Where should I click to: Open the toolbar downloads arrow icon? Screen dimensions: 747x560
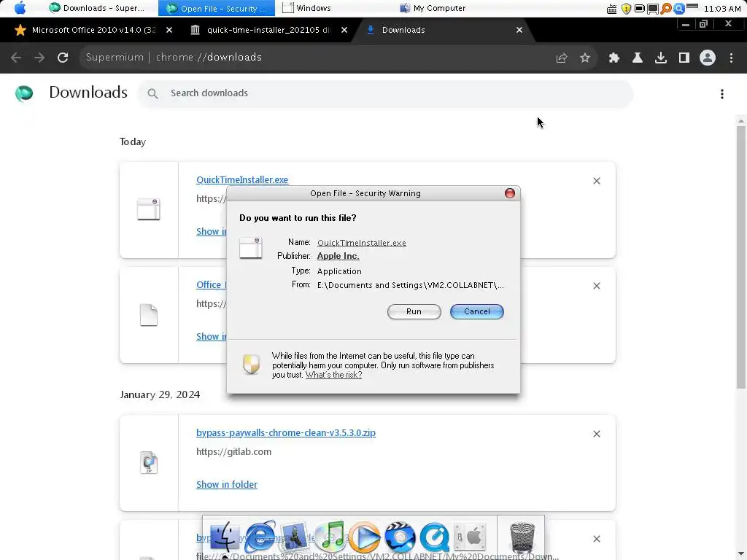tap(660, 58)
